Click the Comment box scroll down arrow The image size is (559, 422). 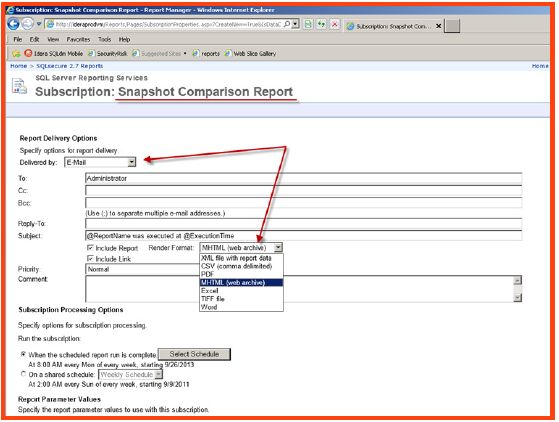click(x=517, y=297)
